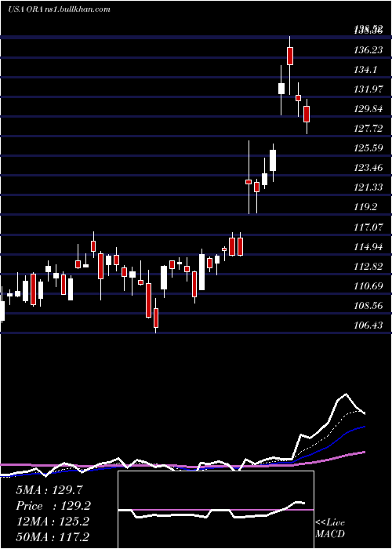Click the 121.33 price axis label
The width and height of the screenshot is (392, 549).
368,187
